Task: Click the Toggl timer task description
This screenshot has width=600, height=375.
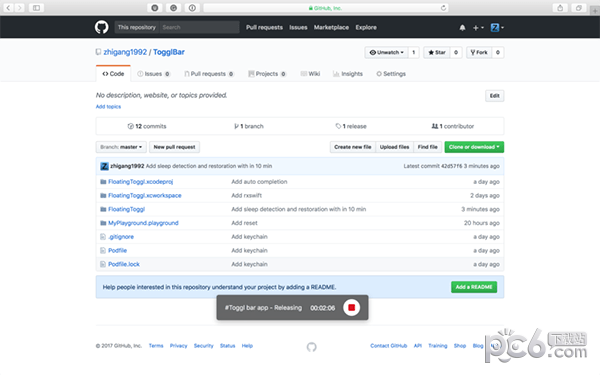Action: (263, 308)
